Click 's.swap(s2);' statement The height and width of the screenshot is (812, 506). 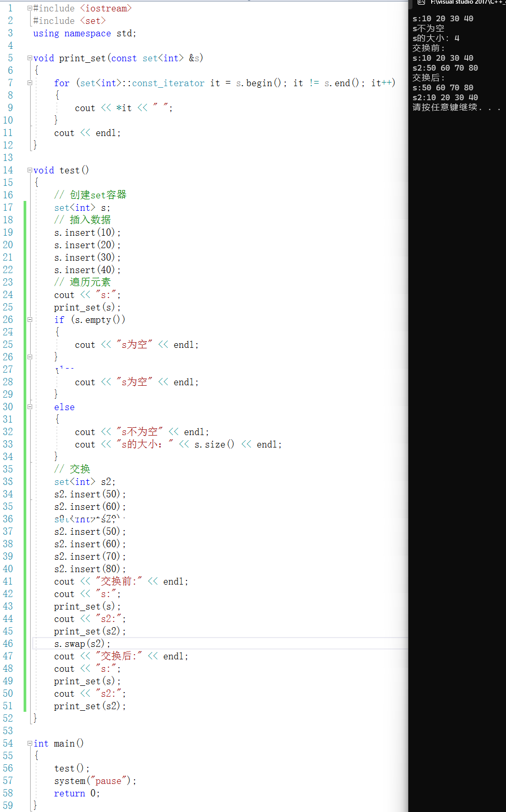click(x=82, y=644)
